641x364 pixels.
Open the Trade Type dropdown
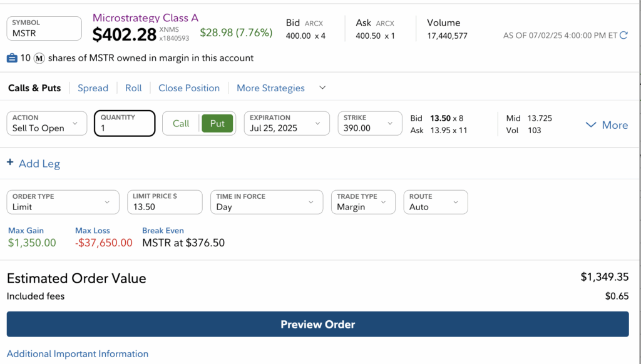[363, 202]
